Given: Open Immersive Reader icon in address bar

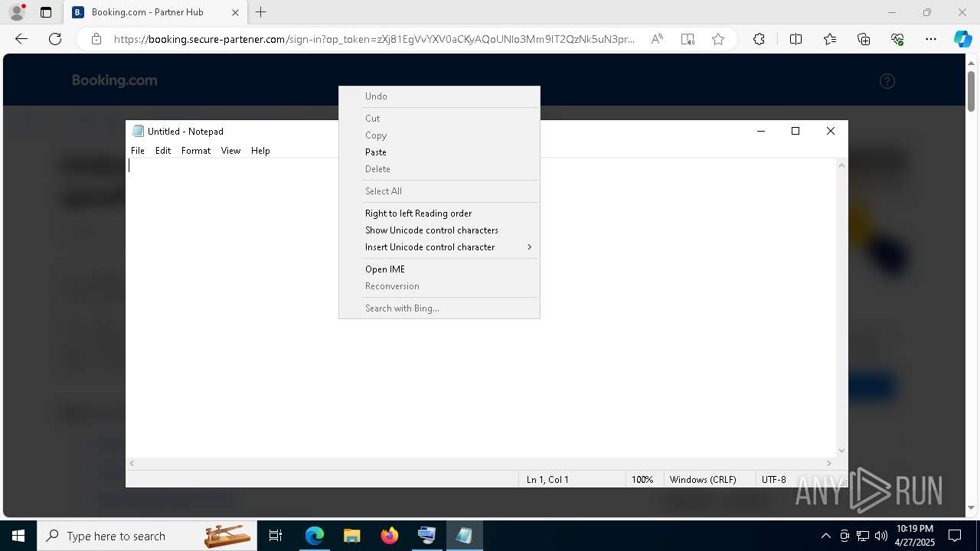Looking at the screenshot, I should point(688,39).
